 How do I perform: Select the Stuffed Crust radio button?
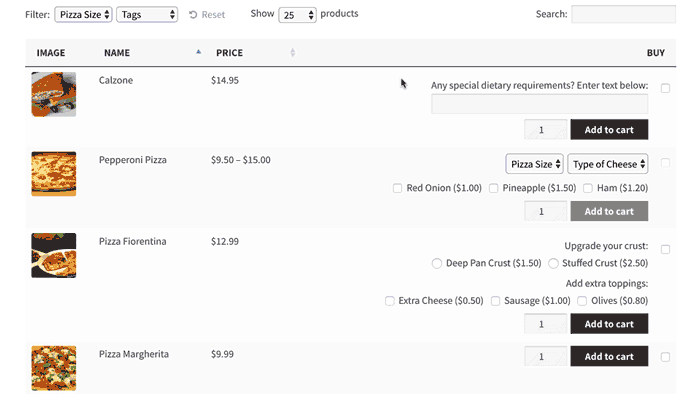(x=553, y=263)
